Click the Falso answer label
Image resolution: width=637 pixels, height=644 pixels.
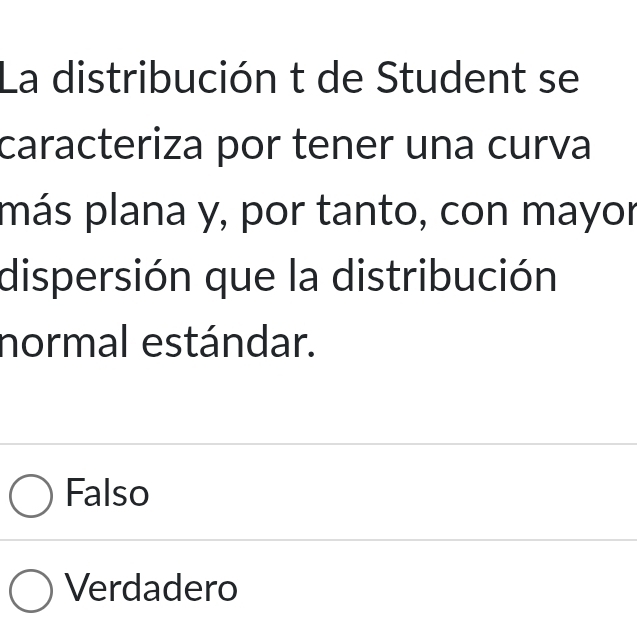click(x=107, y=494)
